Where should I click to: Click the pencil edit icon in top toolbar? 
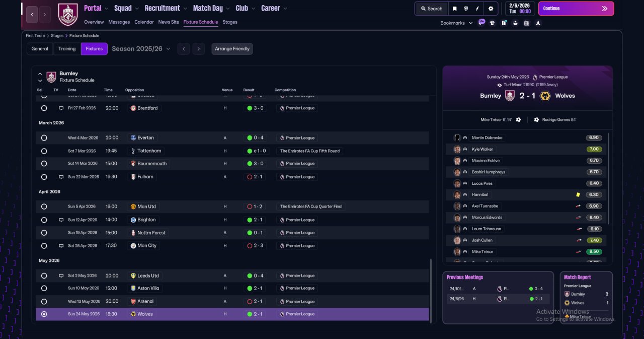478,9
